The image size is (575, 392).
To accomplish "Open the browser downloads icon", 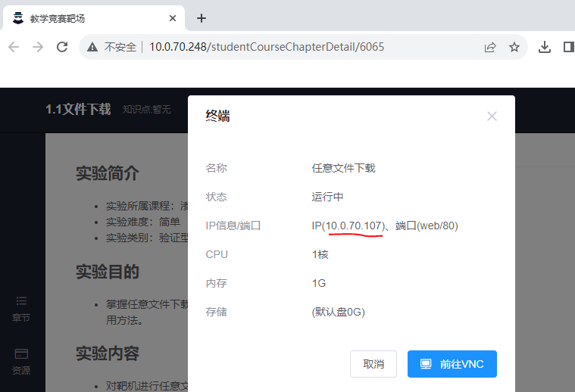I will pos(545,47).
